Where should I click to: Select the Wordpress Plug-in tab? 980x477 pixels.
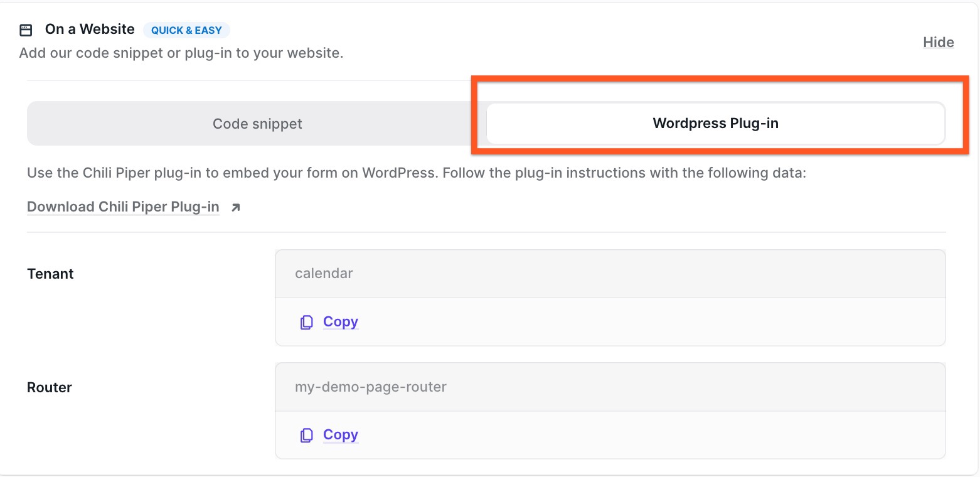[x=715, y=124]
